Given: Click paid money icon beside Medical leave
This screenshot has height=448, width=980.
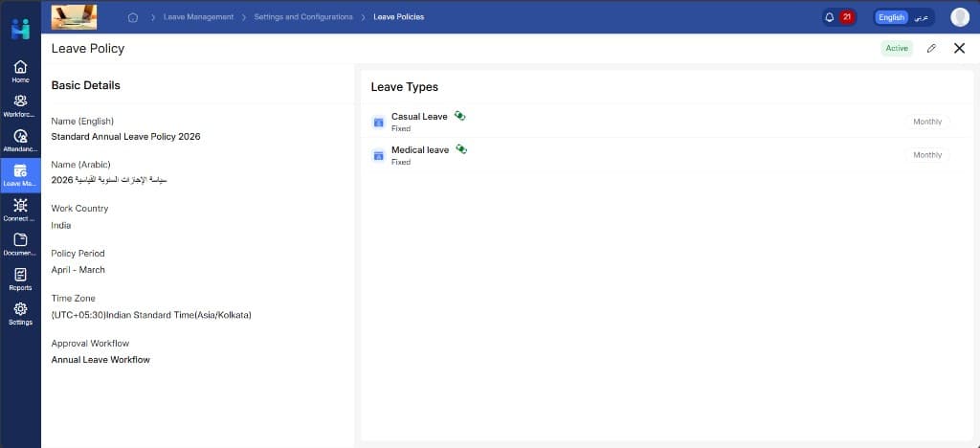Looking at the screenshot, I should (x=461, y=148).
